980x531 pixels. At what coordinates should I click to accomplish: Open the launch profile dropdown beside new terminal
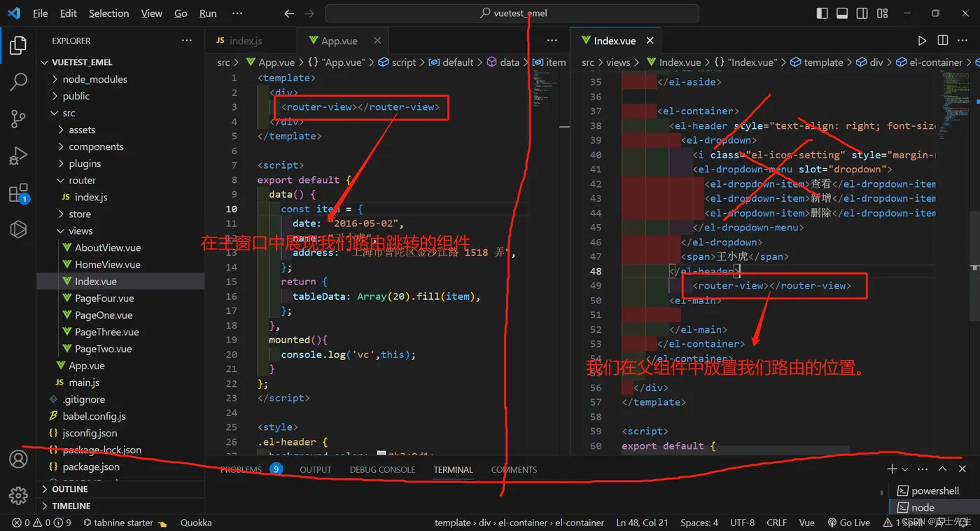click(x=905, y=469)
